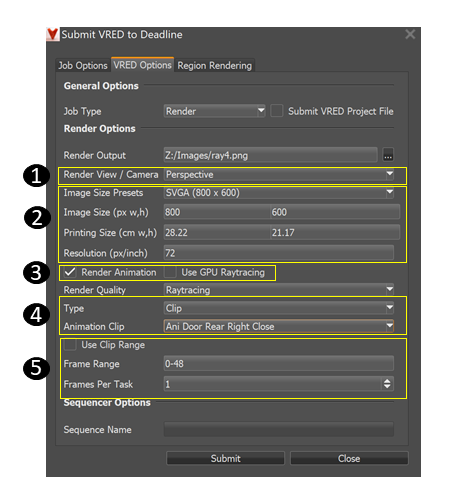Click the VRED logo icon in title bar
Viewport: 465px width, 497px height.
(52, 34)
